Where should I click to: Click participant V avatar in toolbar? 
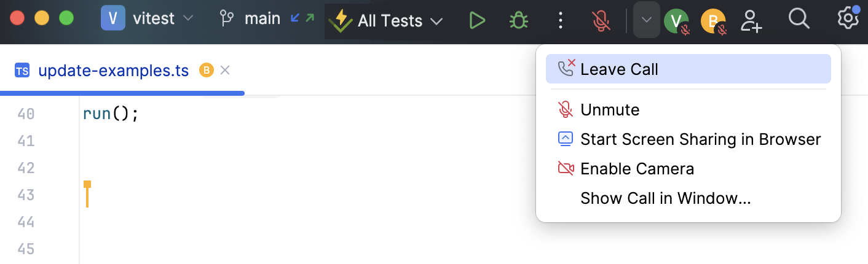click(x=675, y=21)
